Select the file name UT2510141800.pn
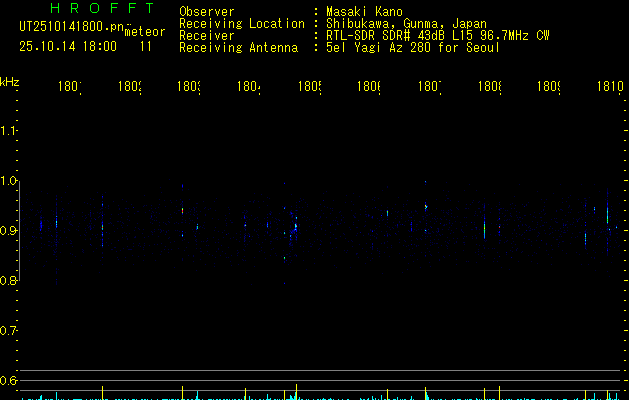Image resolution: width=629 pixels, height=400 pixels. click(x=72, y=27)
